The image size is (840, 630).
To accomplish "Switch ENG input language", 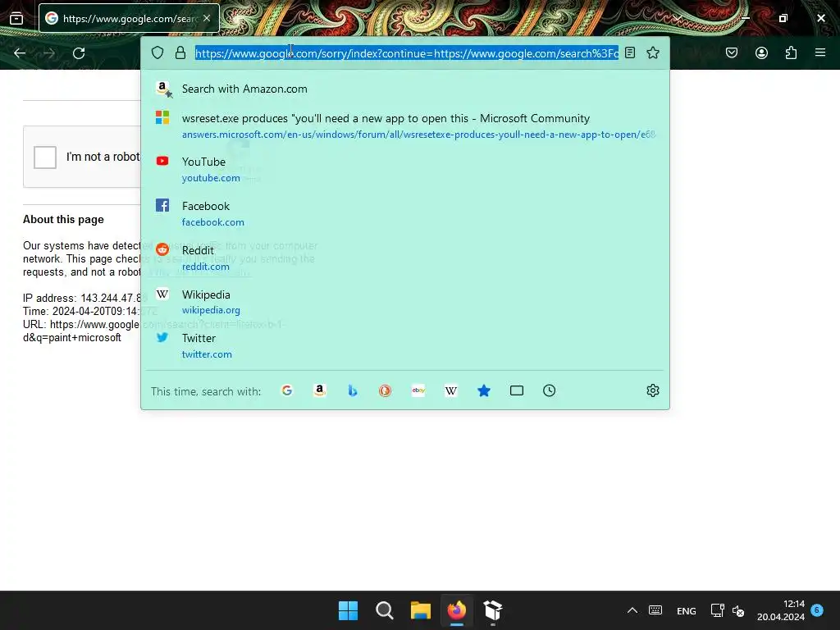I will tap(687, 610).
